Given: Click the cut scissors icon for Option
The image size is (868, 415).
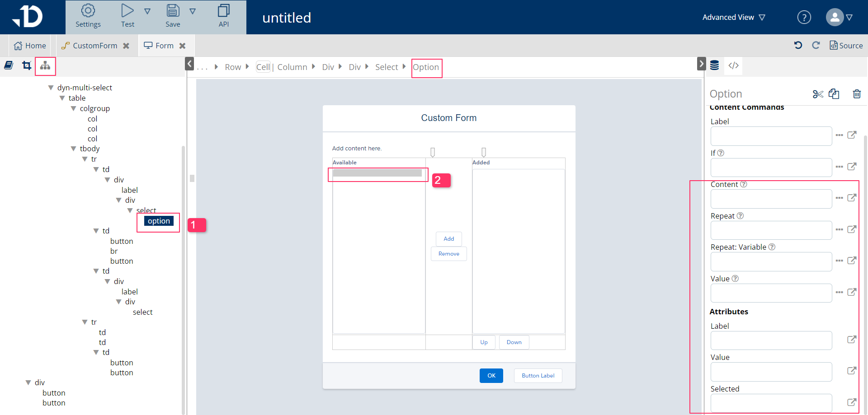Looking at the screenshot, I should pos(818,94).
